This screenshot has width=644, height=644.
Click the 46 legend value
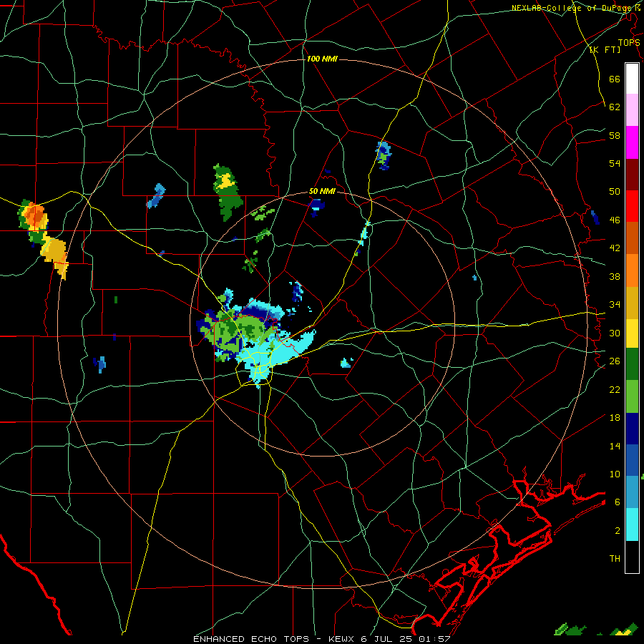coord(615,220)
